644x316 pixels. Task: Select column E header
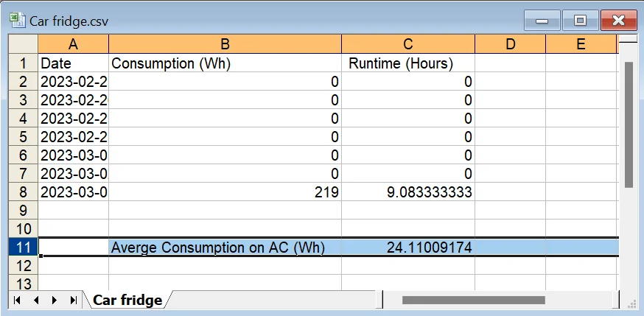tap(581, 44)
